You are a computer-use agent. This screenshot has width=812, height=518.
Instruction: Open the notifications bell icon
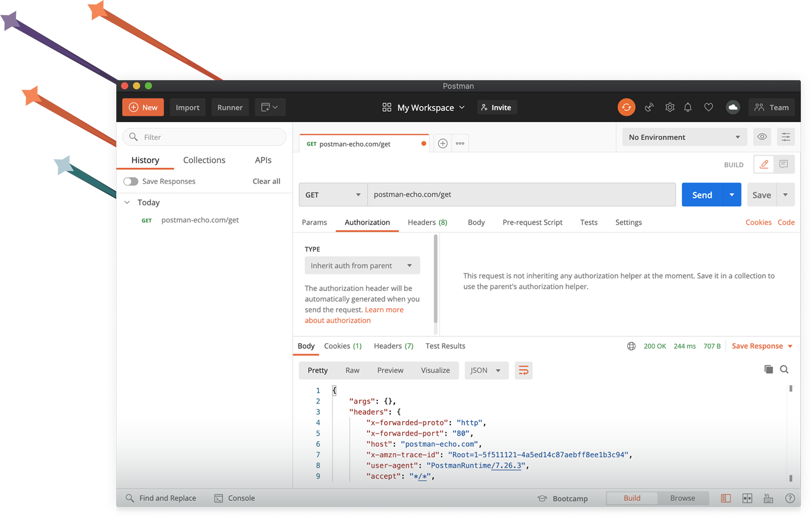[x=688, y=107]
